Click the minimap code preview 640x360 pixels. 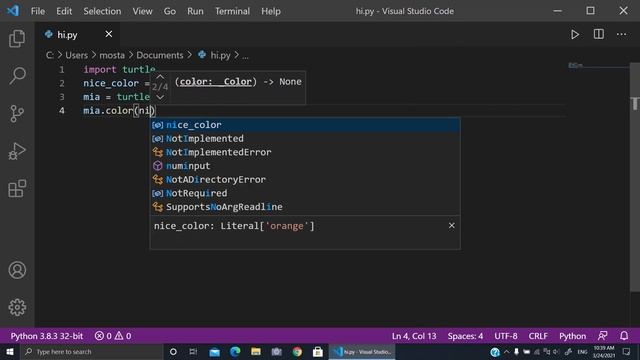point(576,65)
